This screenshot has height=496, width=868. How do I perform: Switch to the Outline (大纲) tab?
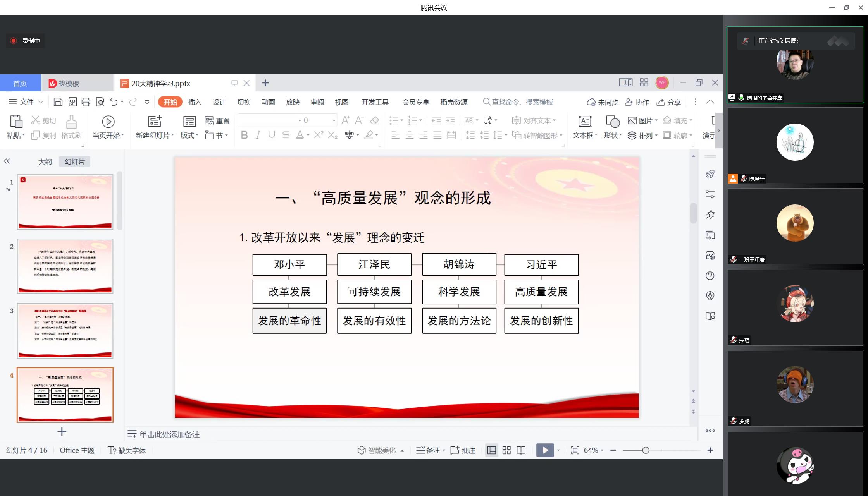click(45, 161)
